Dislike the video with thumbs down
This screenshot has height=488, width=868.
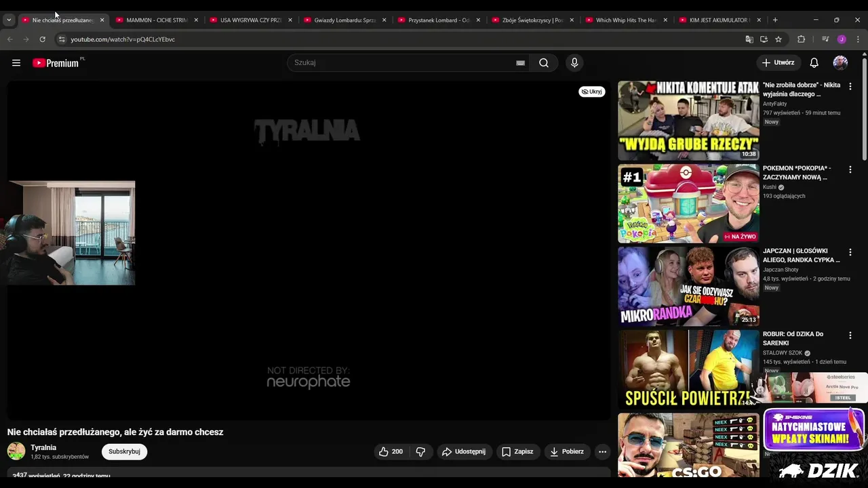[420, 451]
